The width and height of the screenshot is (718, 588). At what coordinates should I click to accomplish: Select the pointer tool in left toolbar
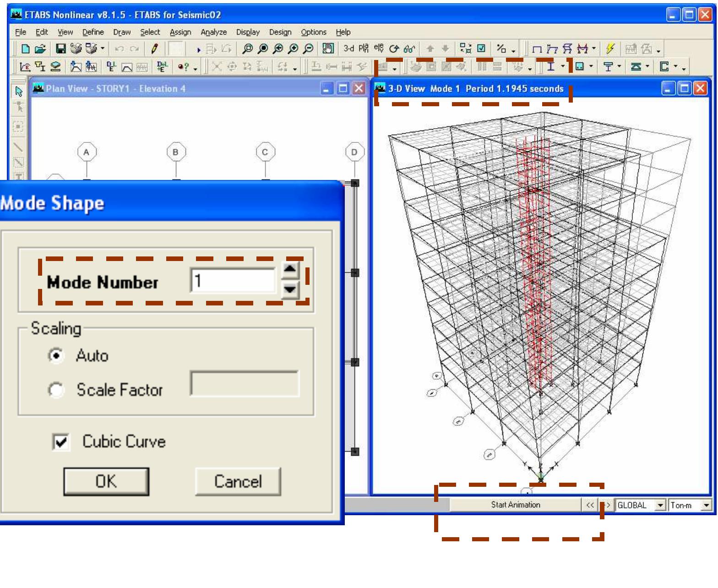point(19,91)
